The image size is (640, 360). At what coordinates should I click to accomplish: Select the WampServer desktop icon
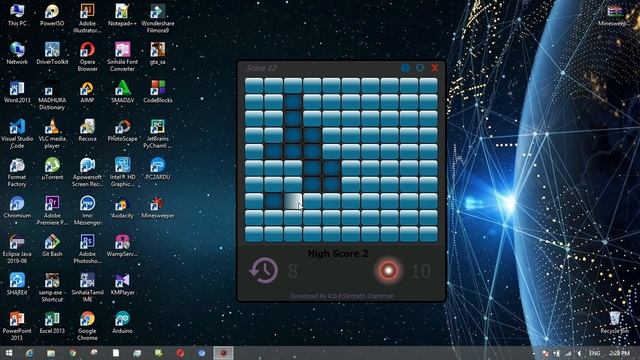[x=122, y=245]
